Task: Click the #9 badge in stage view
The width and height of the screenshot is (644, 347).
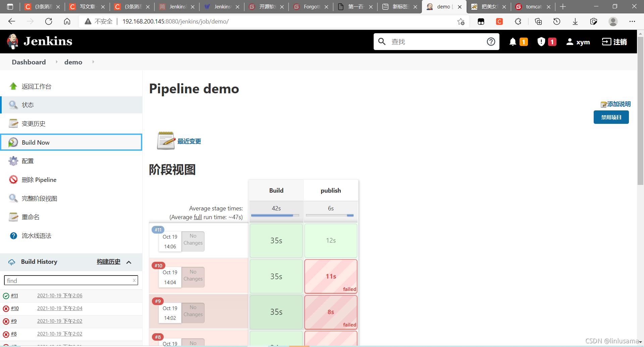Action: [x=158, y=301]
